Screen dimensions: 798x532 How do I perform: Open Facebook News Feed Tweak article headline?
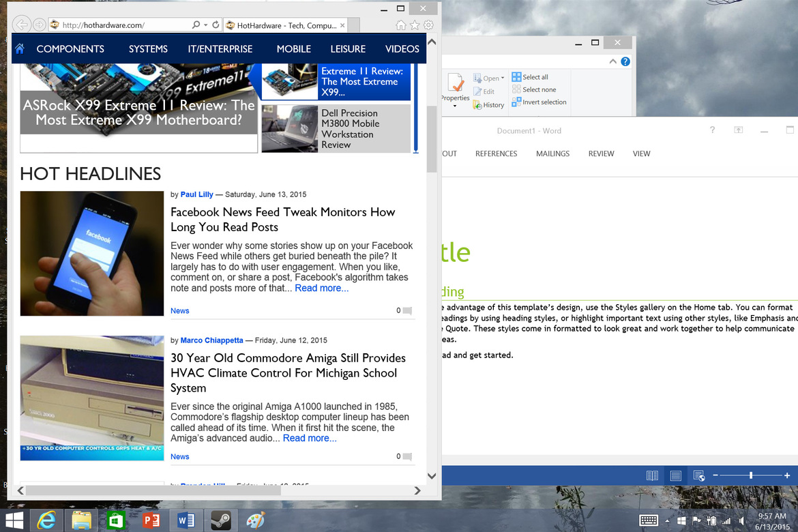point(282,220)
